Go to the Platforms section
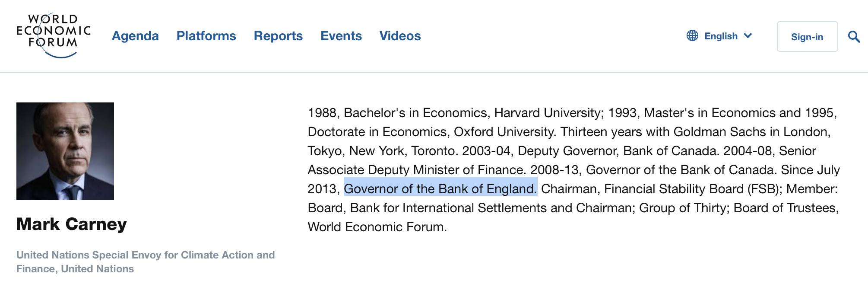Viewport: 868px width, 287px height. [x=206, y=36]
